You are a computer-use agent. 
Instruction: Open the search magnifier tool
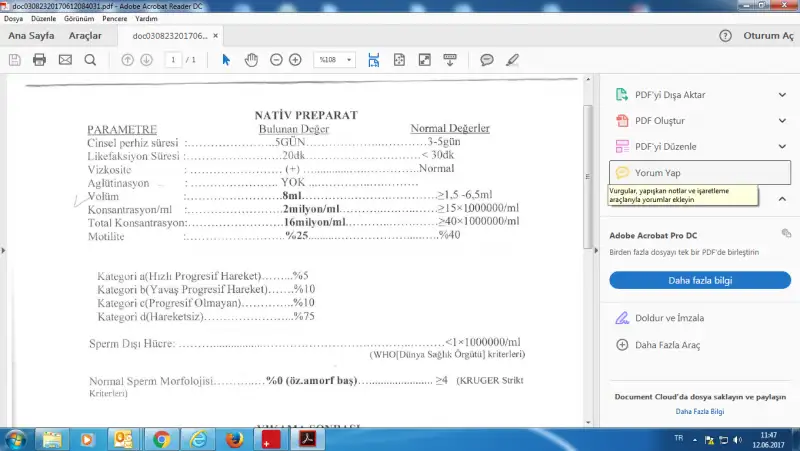tap(90, 60)
